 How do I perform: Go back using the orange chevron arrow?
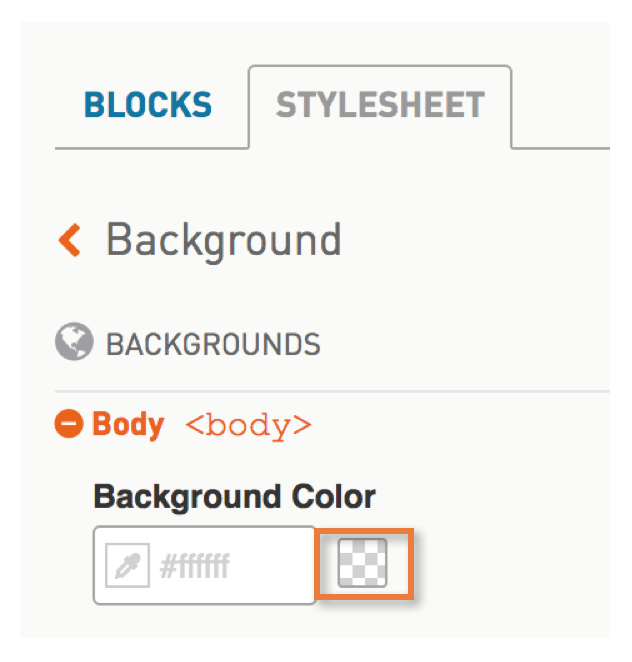point(70,240)
